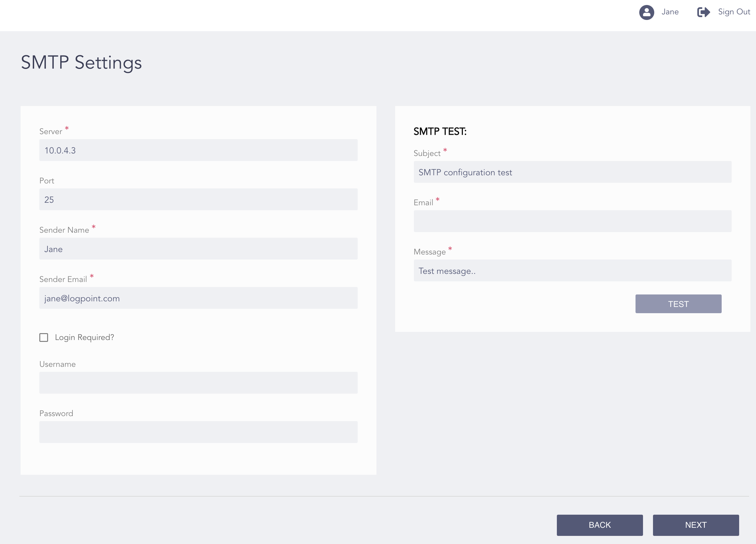Select the Port field showing 25
The width and height of the screenshot is (756, 544).
[198, 199]
